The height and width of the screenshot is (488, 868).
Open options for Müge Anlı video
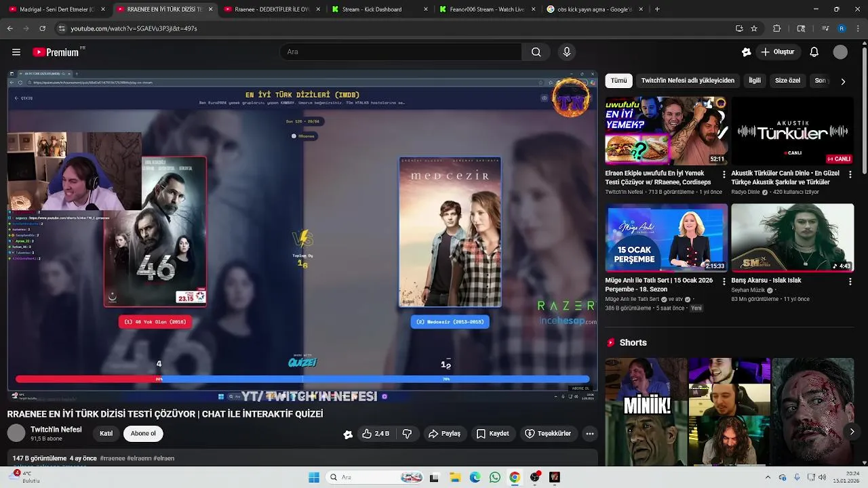click(724, 281)
